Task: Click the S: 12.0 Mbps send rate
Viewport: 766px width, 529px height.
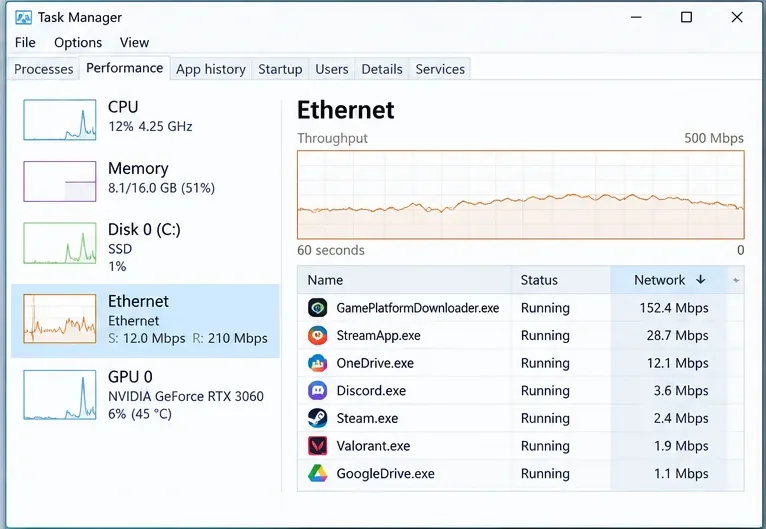Action: point(147,339)
